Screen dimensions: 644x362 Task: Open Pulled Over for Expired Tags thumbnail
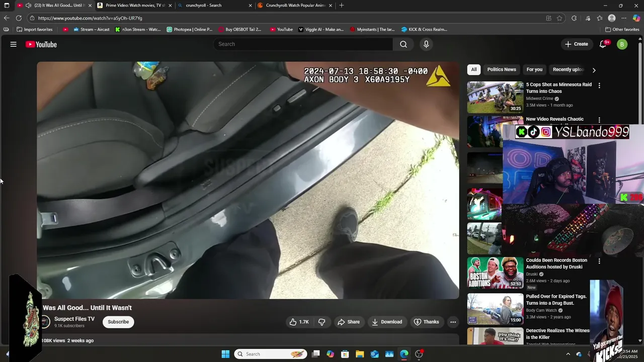[x=495, y=308]
